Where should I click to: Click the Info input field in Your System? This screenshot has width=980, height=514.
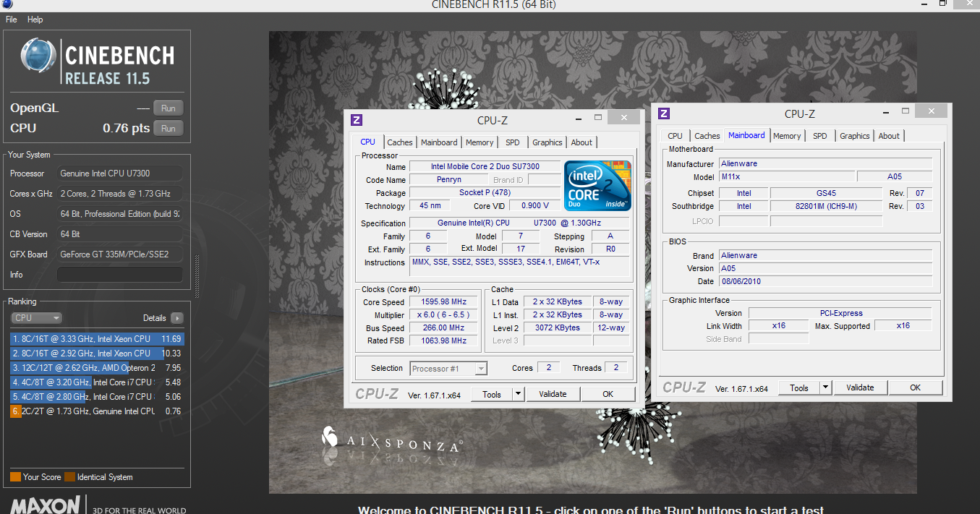(x=119, y=275)
